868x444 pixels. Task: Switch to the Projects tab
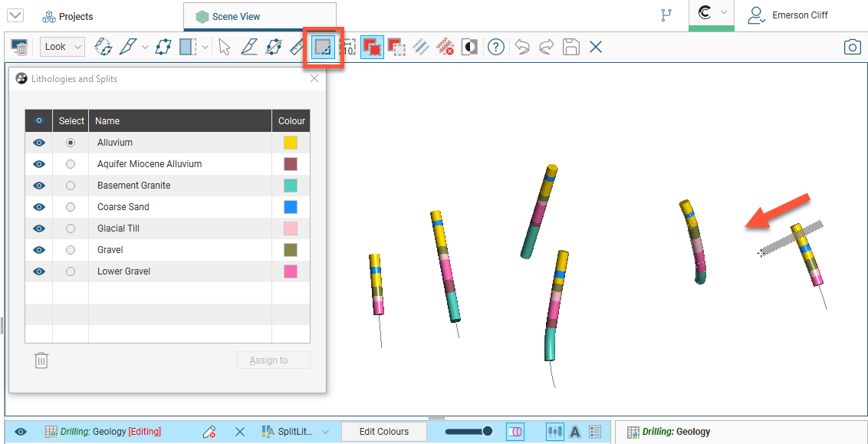coord(67,16)
